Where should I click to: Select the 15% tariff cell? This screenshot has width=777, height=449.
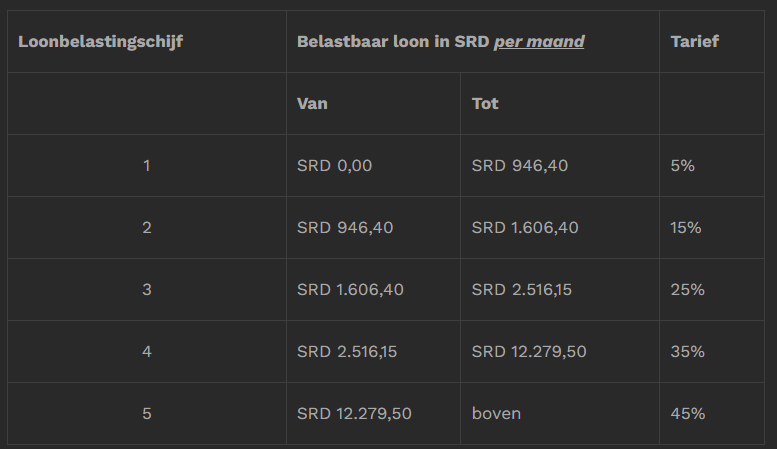(x=685, y=228)
